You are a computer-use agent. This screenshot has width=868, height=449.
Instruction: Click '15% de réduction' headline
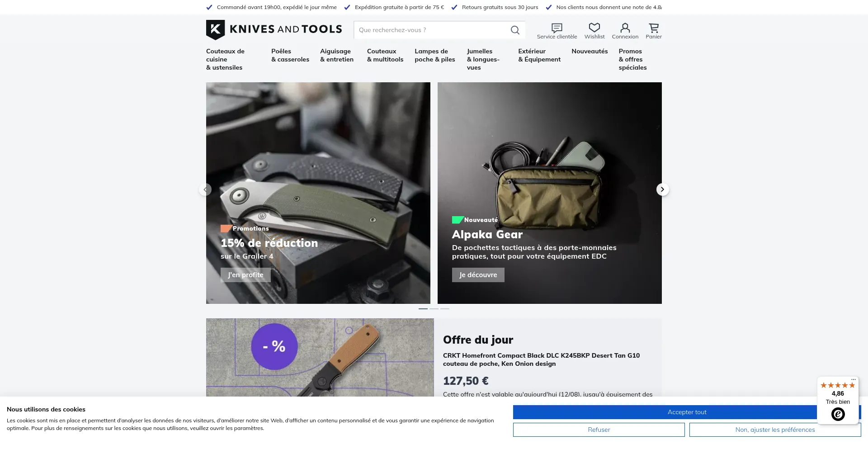coord(269,243)
